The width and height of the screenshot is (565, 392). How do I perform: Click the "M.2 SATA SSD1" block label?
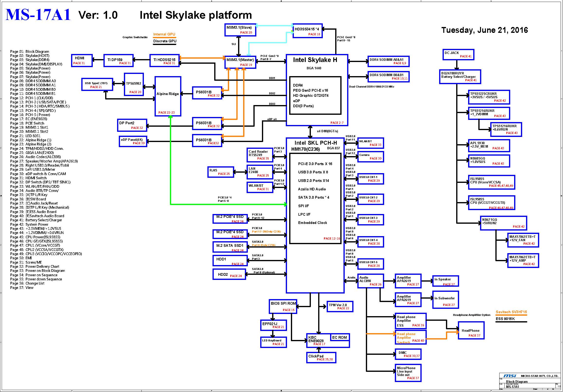pos(230,246)
